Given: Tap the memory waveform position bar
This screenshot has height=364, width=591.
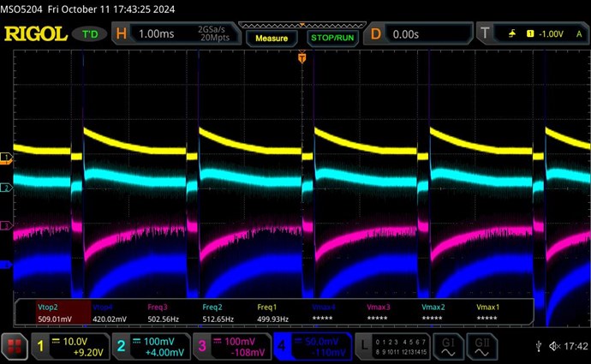Looking at the screenshot, I should pos(301,25).
